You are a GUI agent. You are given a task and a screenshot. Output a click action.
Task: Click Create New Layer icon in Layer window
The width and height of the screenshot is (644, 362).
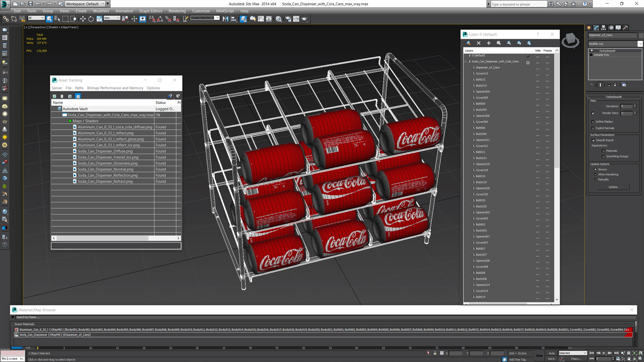[469, 43]
